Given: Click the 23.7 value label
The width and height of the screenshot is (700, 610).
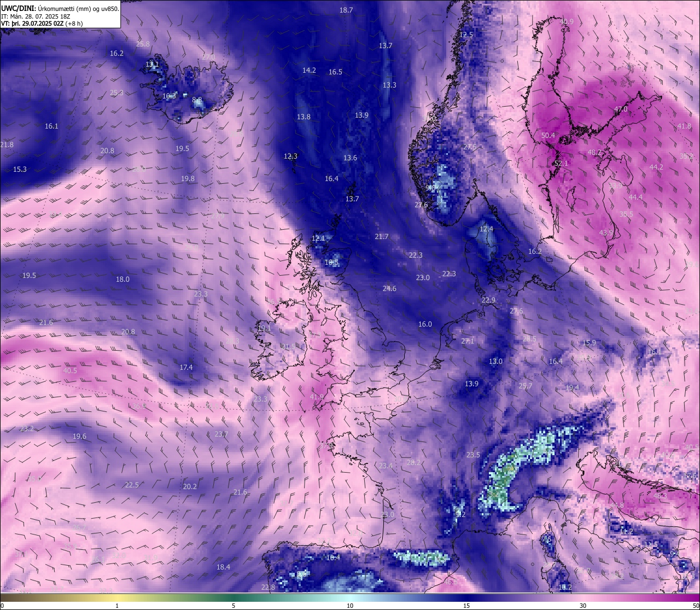Looking at the screenshot, I should [221, 434].
